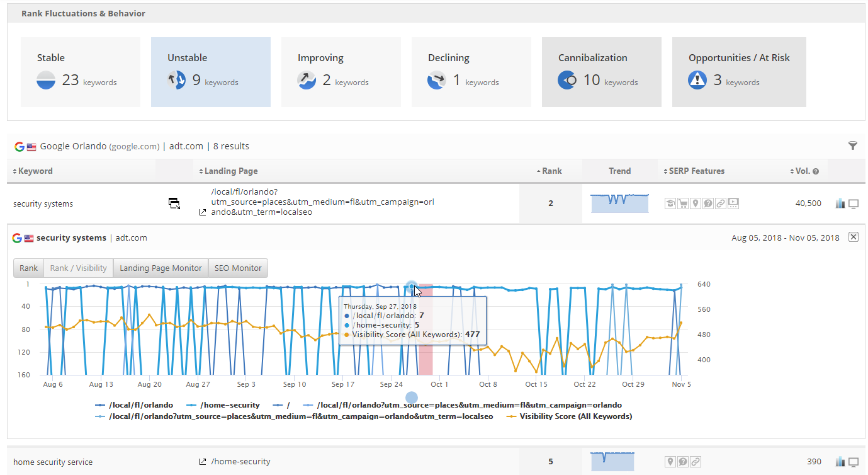Close the security systems chart panel
This screenshot has height=475, width=868.
click(x=853, y=237)
